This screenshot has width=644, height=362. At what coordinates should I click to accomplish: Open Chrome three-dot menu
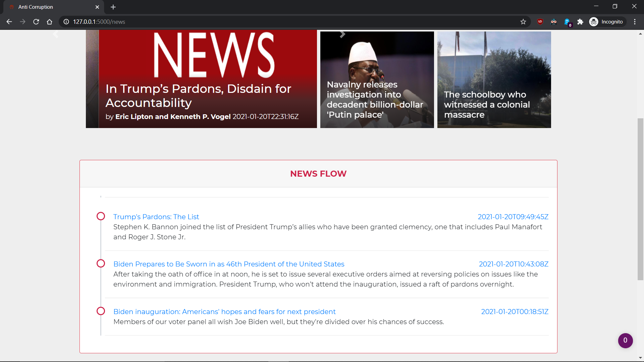[x=635, y=22]
